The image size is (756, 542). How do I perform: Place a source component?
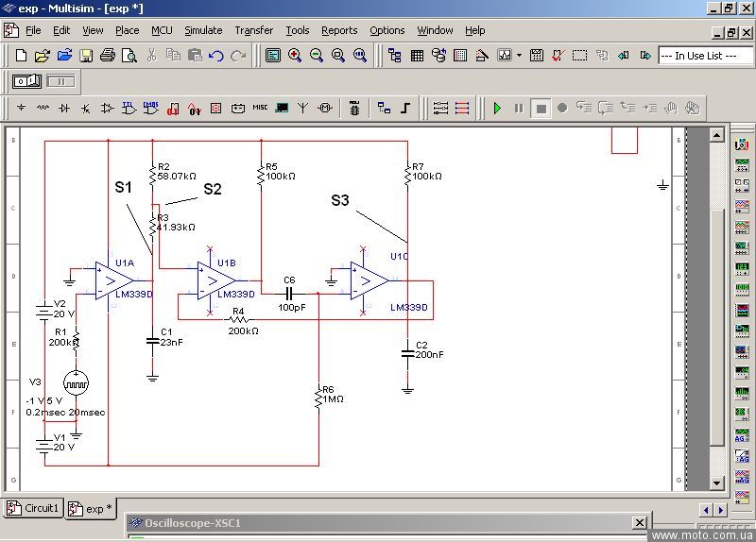tap(21, 108)
